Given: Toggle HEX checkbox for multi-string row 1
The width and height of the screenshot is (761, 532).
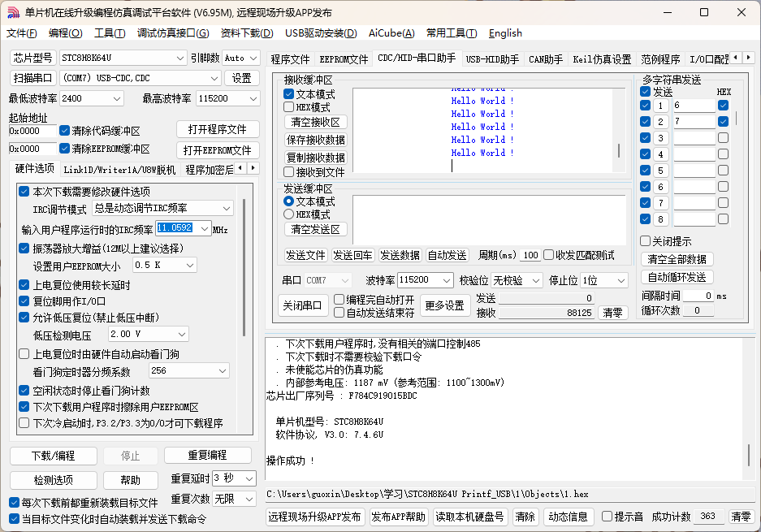Looking at the screenshot, I should tap(723, 106).
